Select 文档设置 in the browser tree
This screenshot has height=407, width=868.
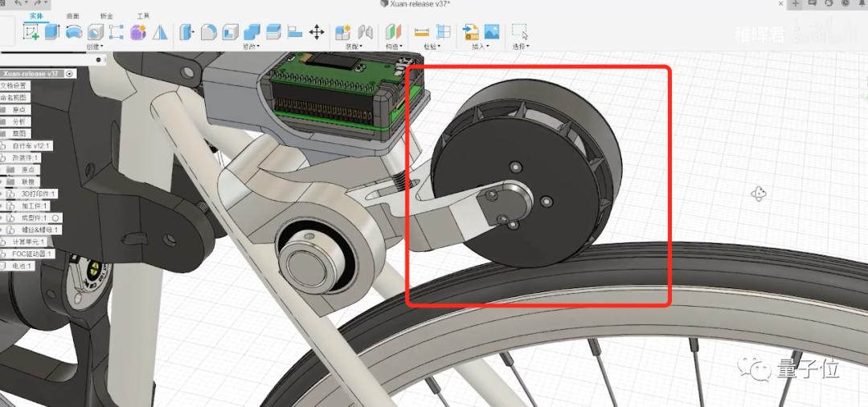pyautogui.click(x=14, y=86)
